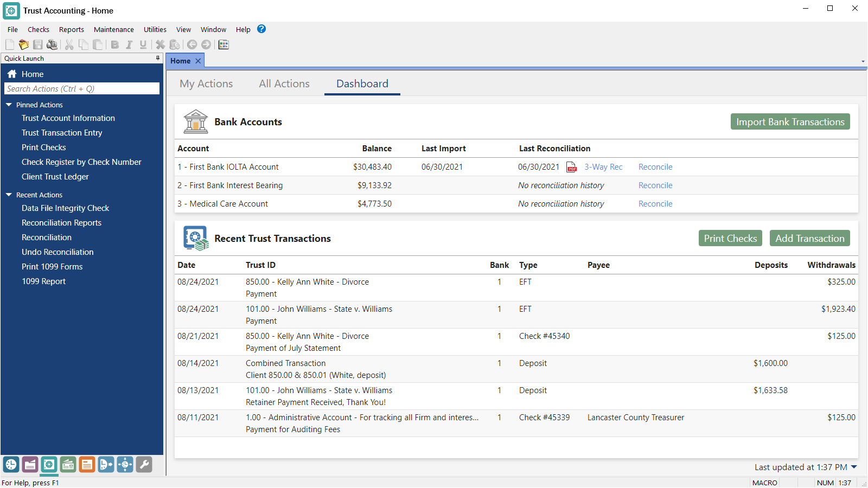Reconcile the Medical Care Account

(655, 203)
